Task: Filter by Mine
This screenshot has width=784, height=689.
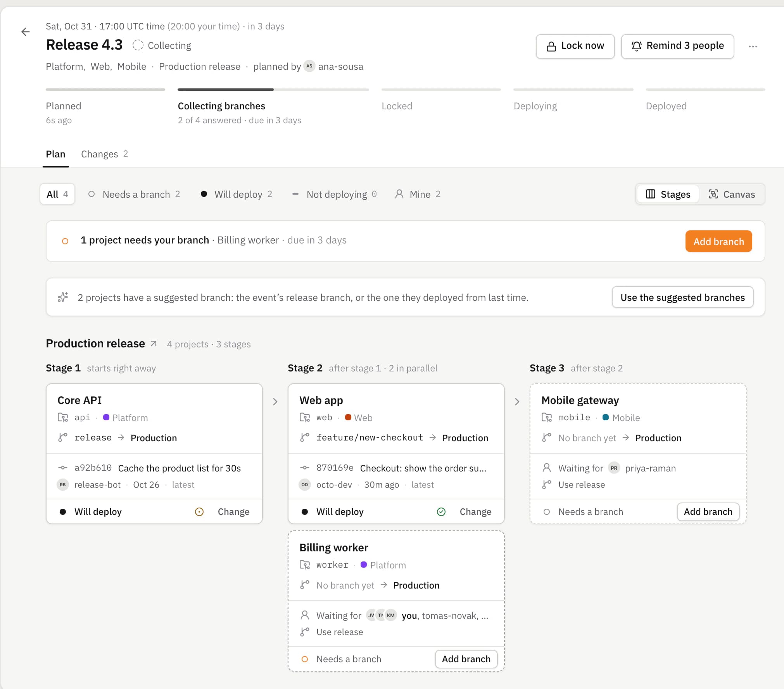Action: tap(418, 194)
